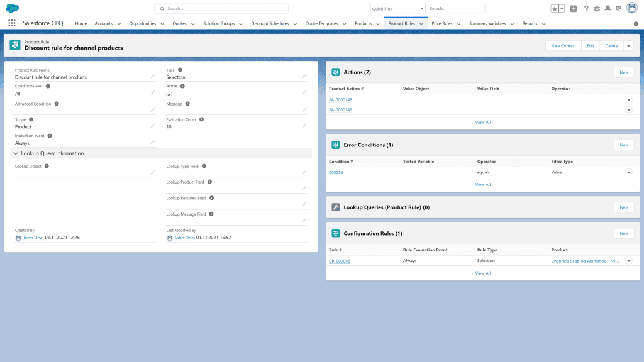Open the Price Rules tab

tap(442, 23)
